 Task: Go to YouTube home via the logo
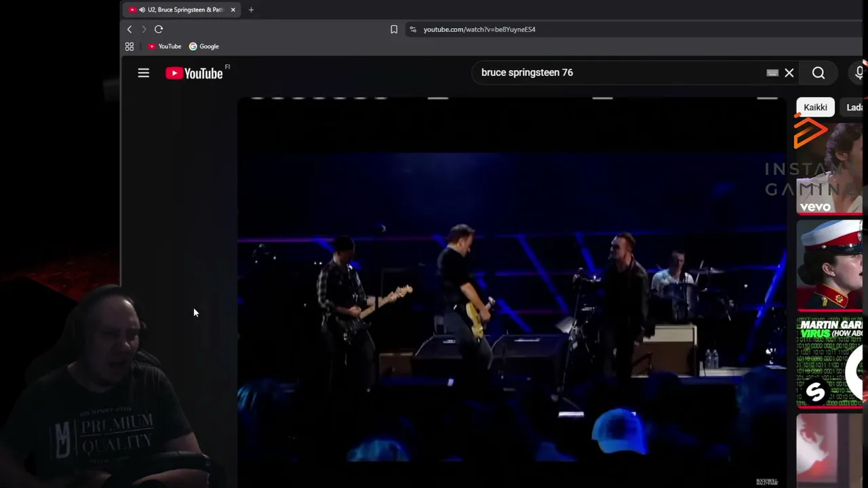[x=195, y=73]
